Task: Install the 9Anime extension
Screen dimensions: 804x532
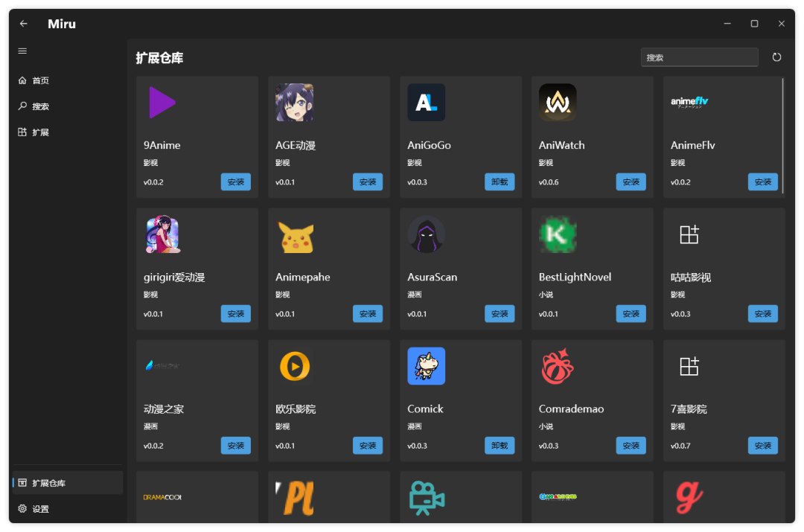Action: tap(236, 182)
